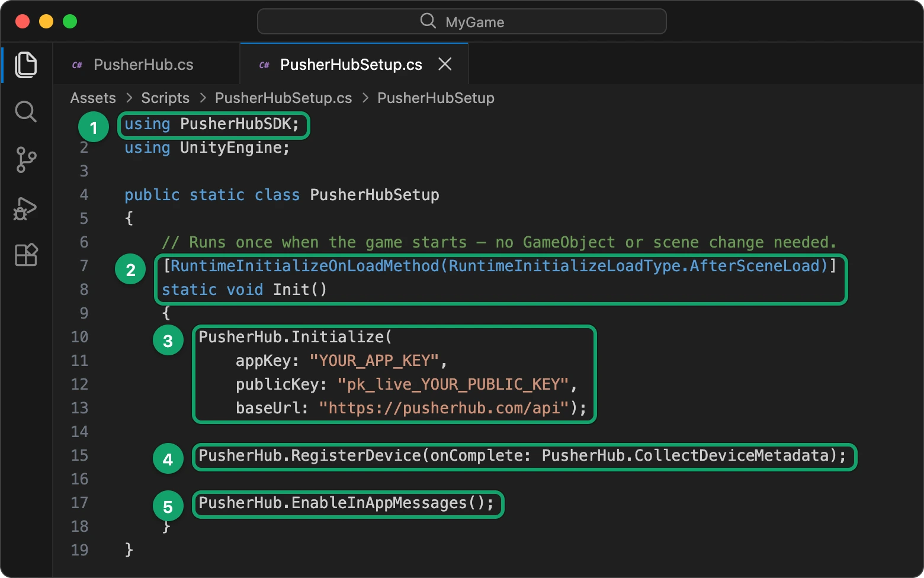924x578 pixels.
Task: Click the yellow minimize window button
Action: (46, 21)
